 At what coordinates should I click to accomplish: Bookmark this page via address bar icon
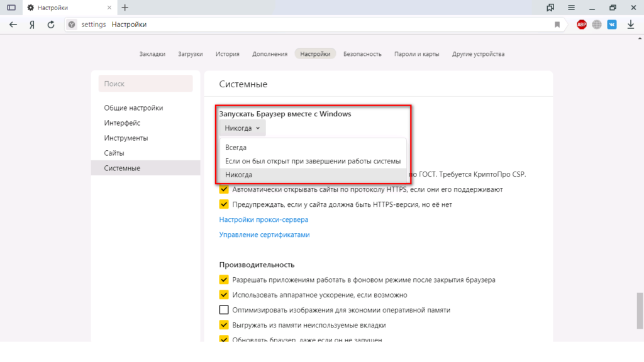tap(557, 25)
